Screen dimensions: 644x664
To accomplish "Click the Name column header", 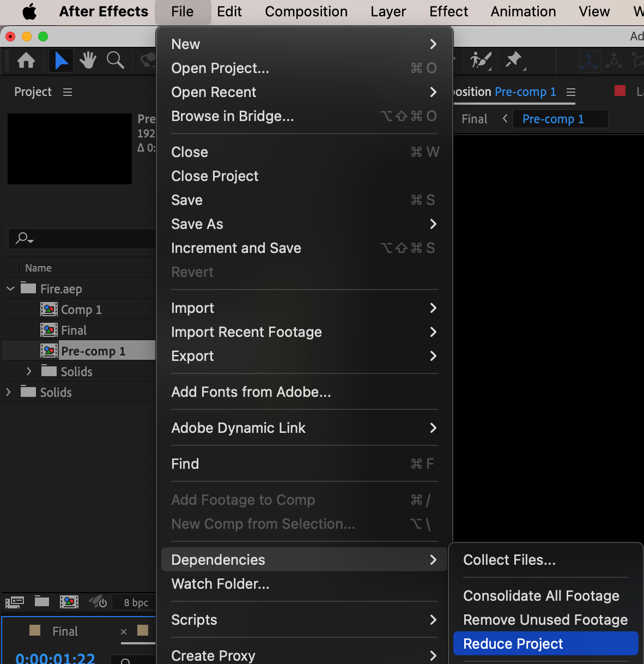I will (x=38, y=268).
